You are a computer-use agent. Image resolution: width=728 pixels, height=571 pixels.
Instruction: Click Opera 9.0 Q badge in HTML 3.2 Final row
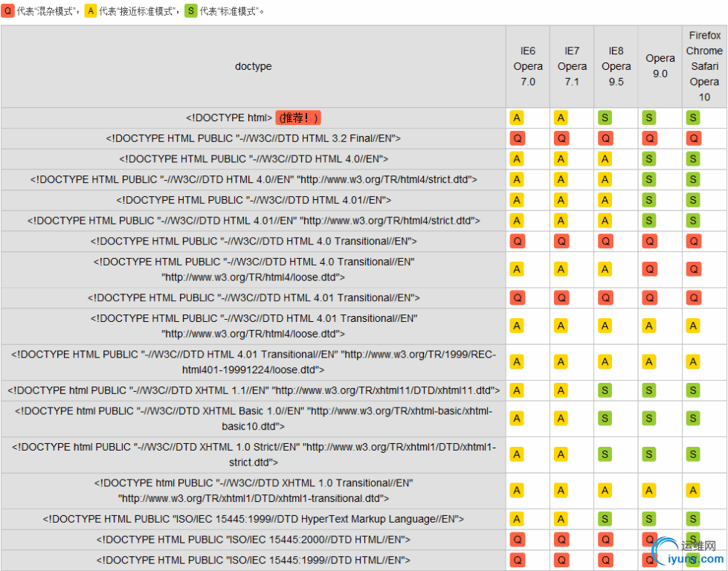(x=649, y=138)
